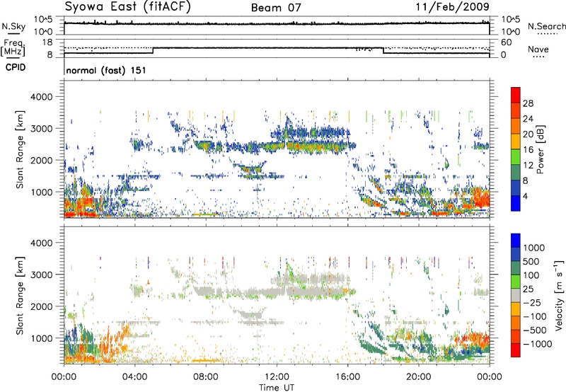
Task: Click the '4' power colorbar tick
Action: 525,196
